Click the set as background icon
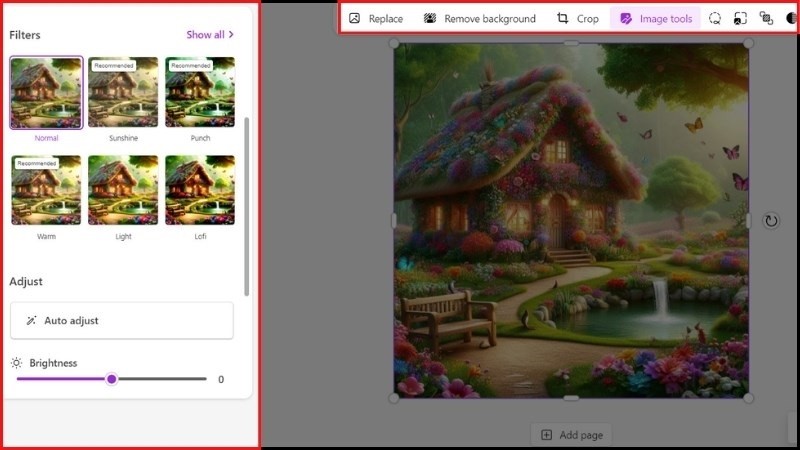Viewport: 800px width, 450px height. click(740, 18)
